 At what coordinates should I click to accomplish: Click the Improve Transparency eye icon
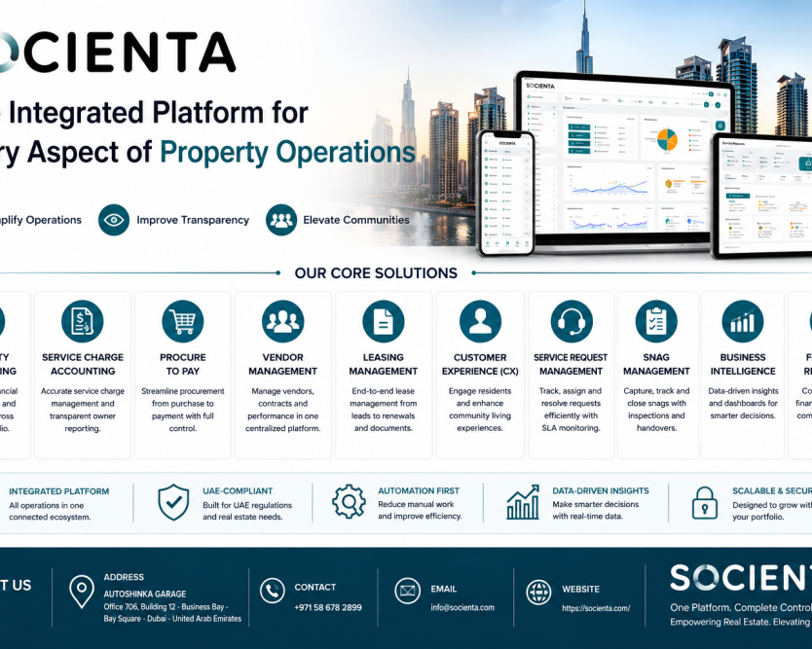pyautogui.click(x=114, y=220)
